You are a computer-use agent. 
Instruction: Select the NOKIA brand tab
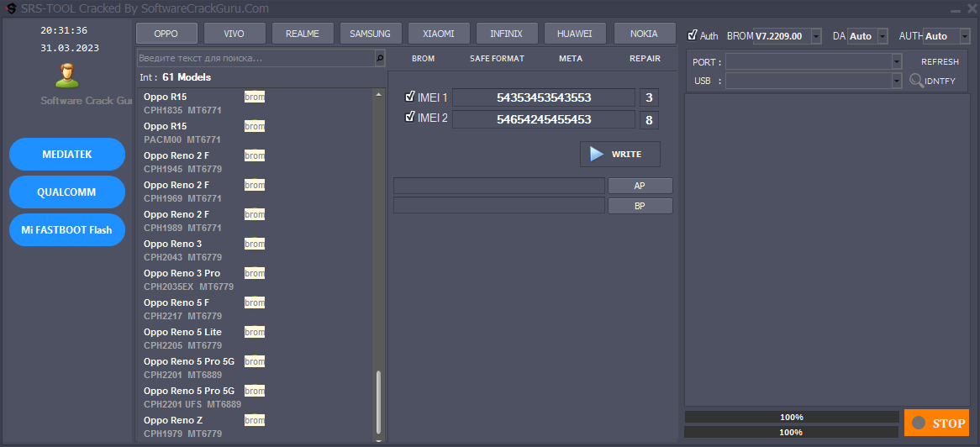coord(645,34)
